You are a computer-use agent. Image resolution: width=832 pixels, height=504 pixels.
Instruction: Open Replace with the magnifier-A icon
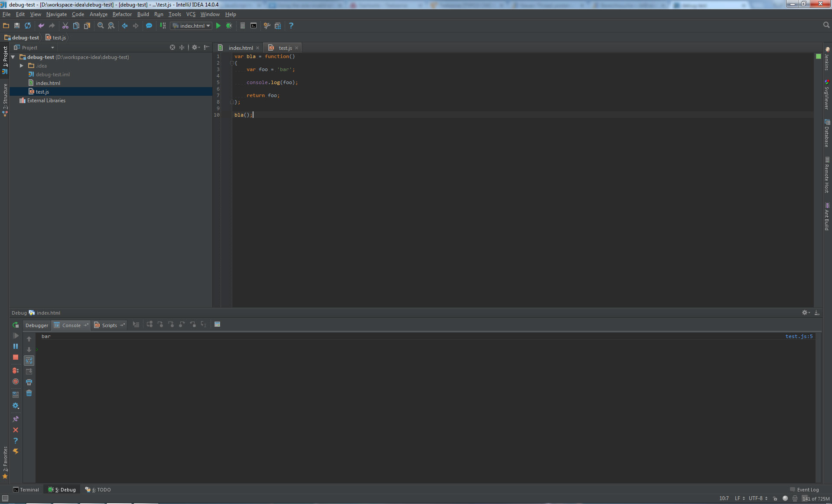click(x=111, y=26)
